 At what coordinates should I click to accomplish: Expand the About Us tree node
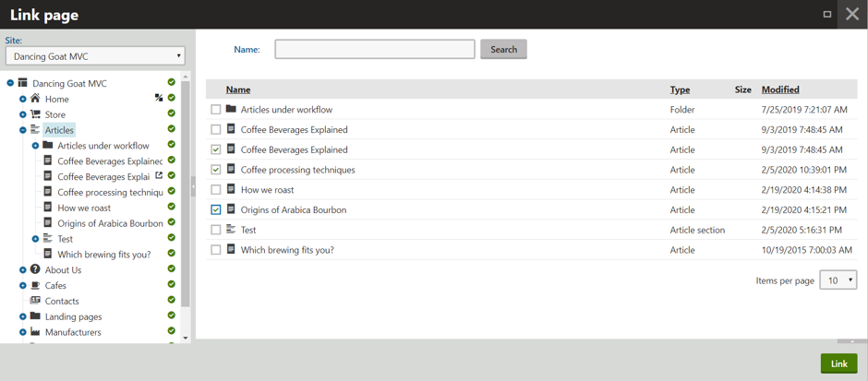pos(23,270)
